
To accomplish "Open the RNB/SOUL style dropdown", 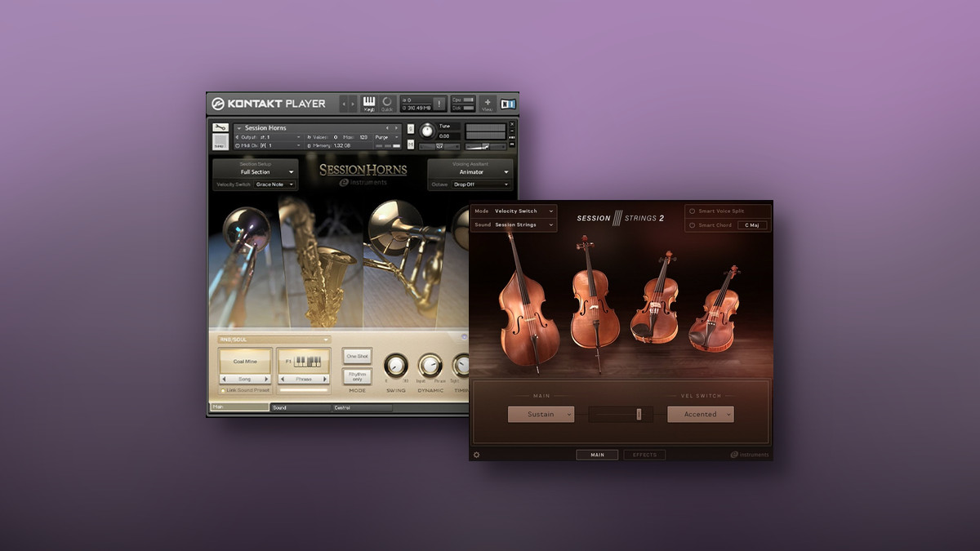I will coord(274,340).
